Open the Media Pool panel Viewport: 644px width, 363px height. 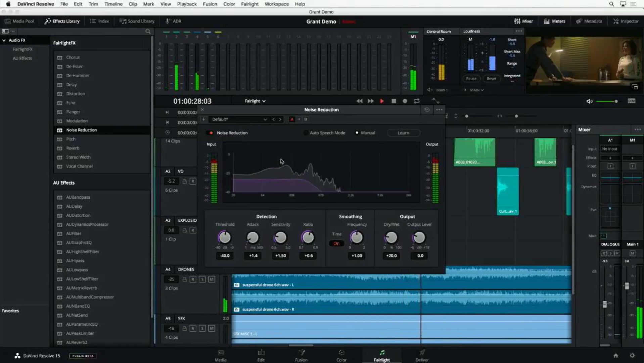point(19,21)
